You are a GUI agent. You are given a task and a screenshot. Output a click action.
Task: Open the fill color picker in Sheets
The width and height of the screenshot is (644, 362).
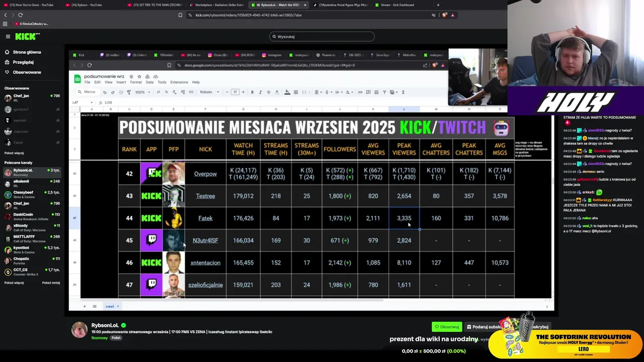pos(287,92)
